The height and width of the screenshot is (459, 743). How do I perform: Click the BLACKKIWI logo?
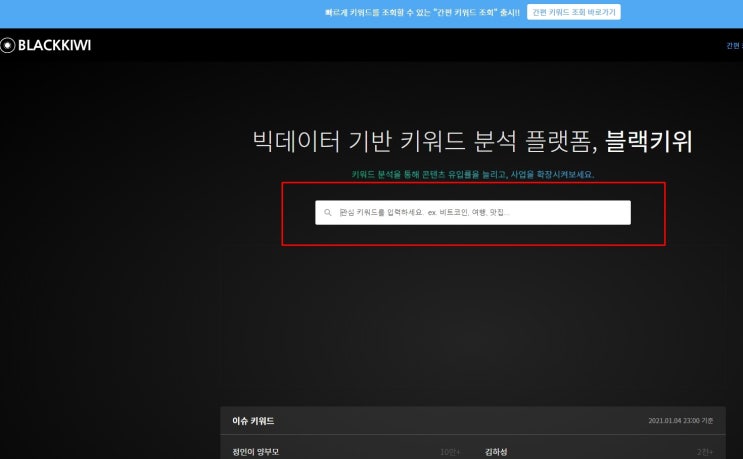45,45
